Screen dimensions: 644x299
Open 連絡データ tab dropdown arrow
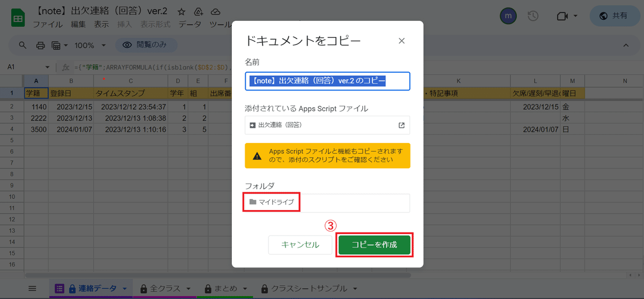(x=125, y=288)
